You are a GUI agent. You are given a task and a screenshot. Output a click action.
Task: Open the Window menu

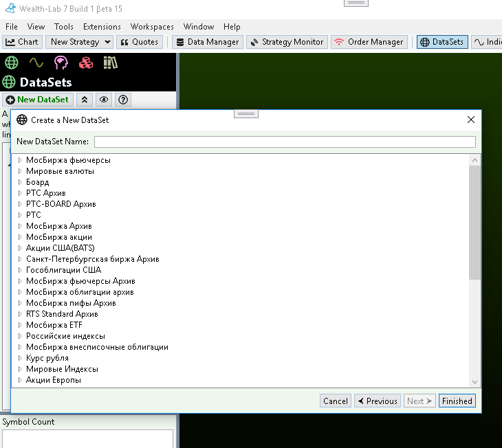point(199,27)
